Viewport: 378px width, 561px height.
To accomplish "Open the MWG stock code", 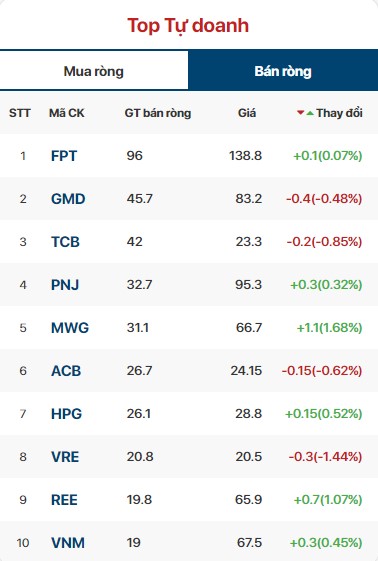I will (x=70, y=328).
